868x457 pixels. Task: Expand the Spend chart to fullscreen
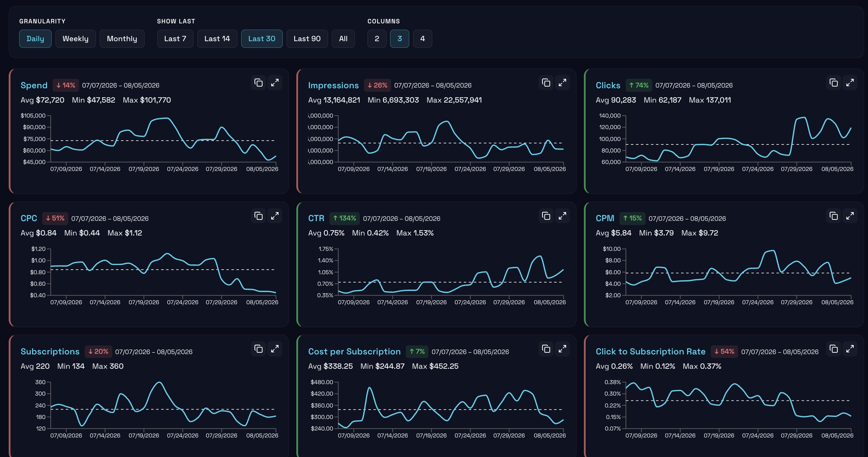click(275, 83)
